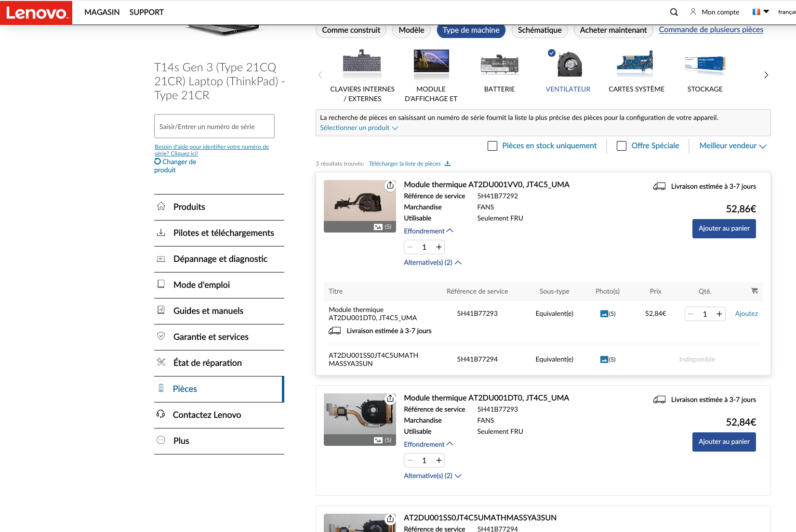
Task: Focus the serial number input field
Action: (x=214, y=126)
